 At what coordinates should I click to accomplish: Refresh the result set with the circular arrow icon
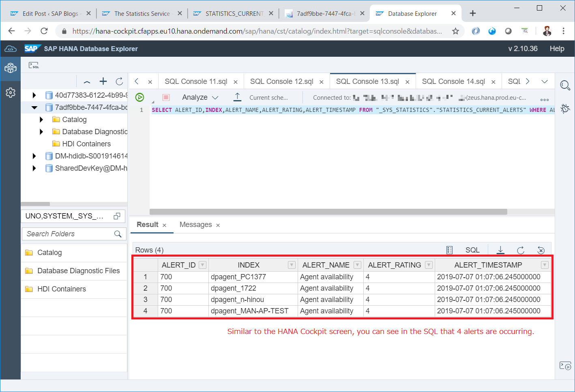pyautogui.click(x=521, y=250)
